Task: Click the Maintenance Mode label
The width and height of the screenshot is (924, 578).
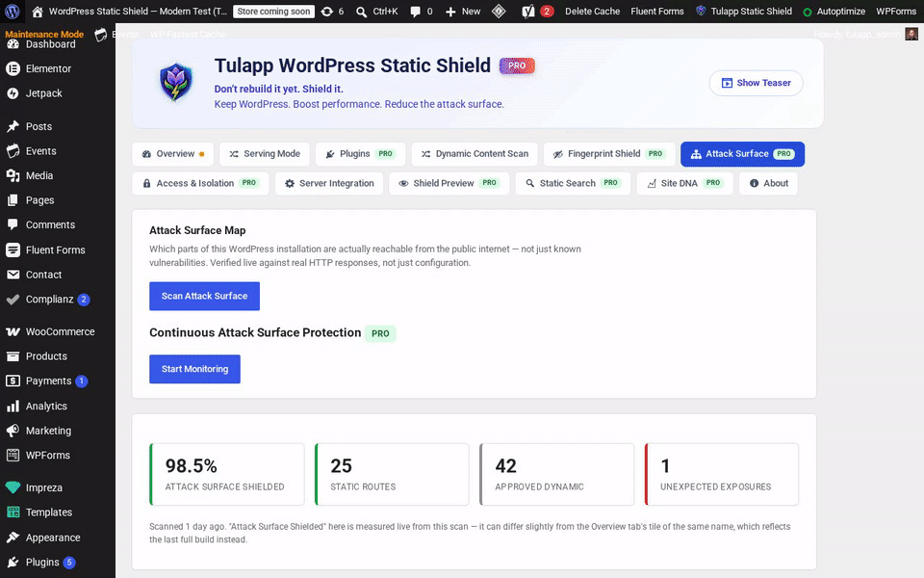Action: (x=44, y=34)
